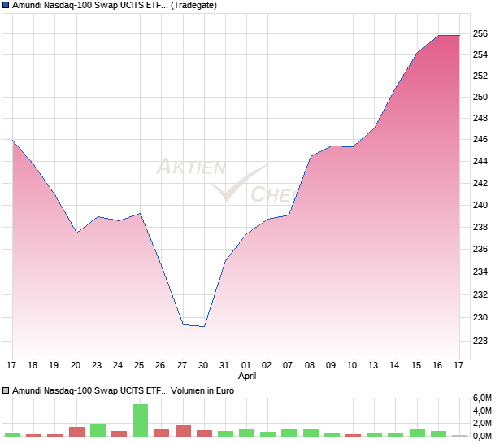Click the red volume bar on the 24th
The height and width of the screenshot is (444, 504).
tap(119, 433)
